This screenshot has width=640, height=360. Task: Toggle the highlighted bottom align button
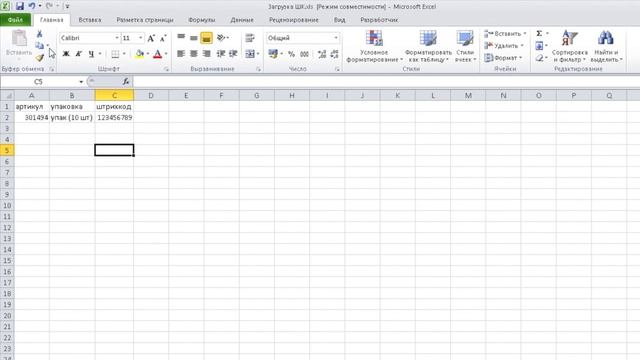[207, 38]
